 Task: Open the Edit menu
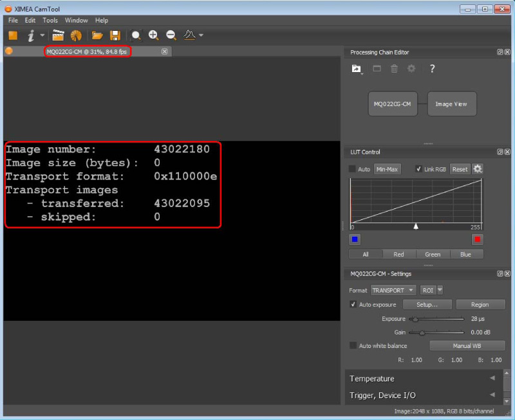coord(30,21)
